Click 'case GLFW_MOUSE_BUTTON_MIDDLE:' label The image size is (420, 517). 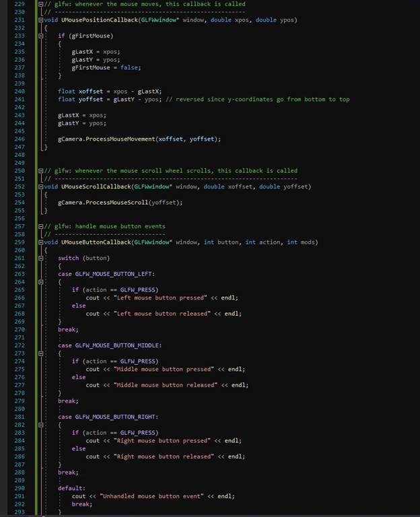tap(110, 345)
